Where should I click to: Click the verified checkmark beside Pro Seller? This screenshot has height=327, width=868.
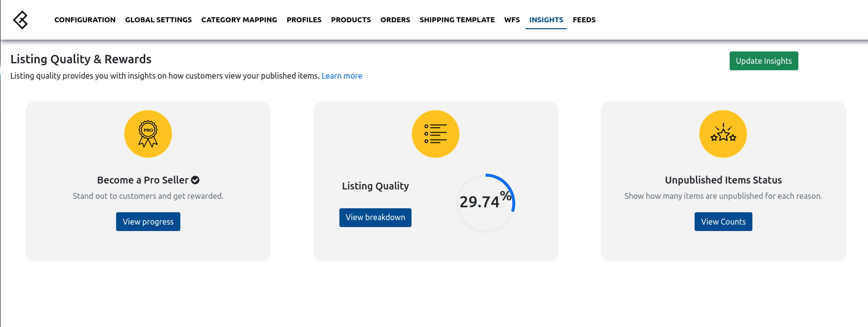(195, 180)
